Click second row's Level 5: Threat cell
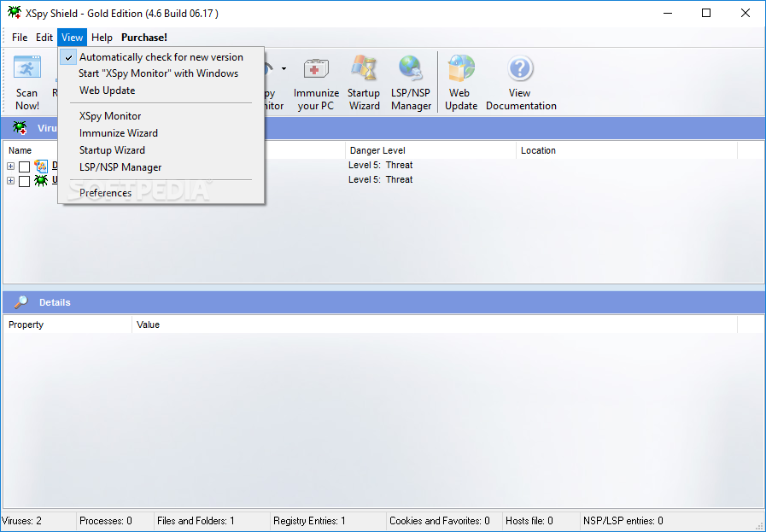 tap(381, 180)
